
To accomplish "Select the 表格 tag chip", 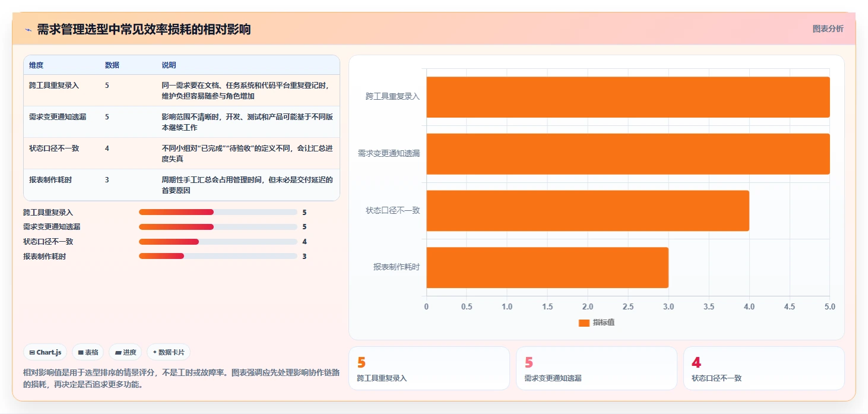I will pos(88,352).
